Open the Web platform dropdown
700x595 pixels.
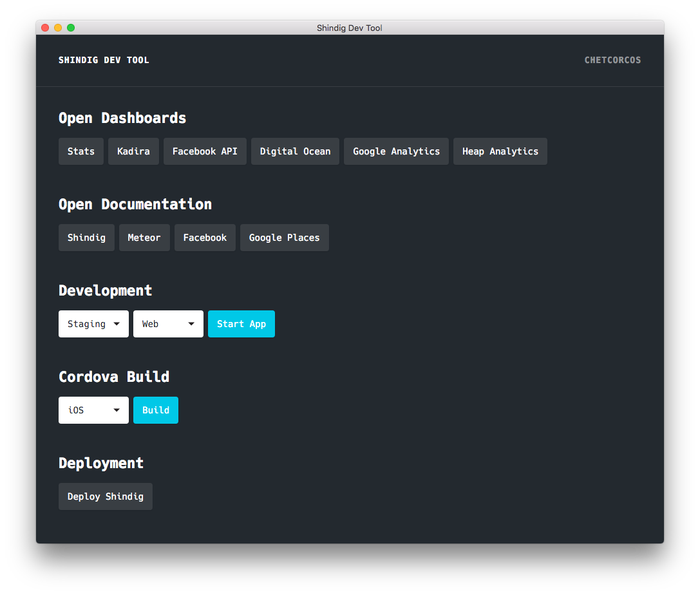168,323
